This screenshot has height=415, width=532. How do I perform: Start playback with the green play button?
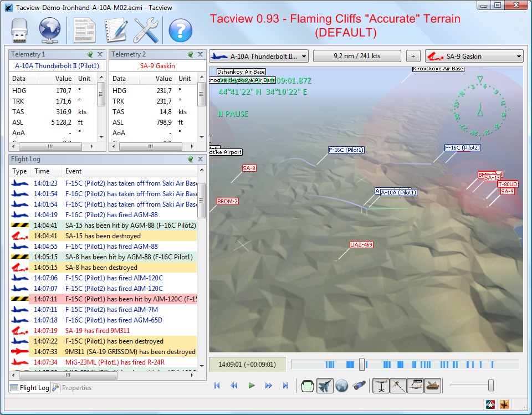(x=252, y=386)
